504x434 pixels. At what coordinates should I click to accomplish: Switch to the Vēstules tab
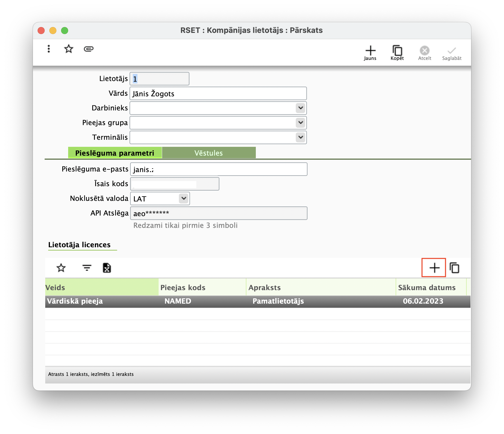209,153
